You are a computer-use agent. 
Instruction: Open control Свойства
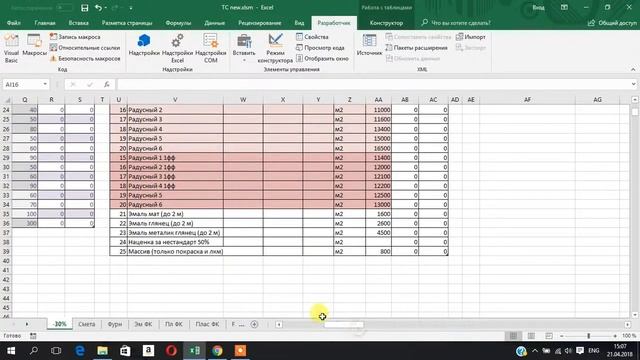312,37
